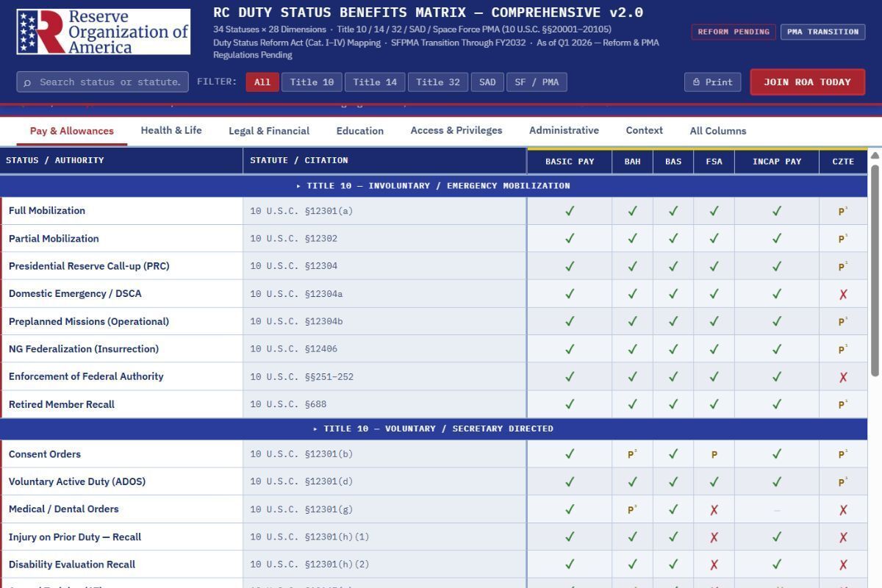This screenshot has height=588, width=882.
Task: Click FSA red X for Medical / Dental Orders
Action: pos(714,509)
